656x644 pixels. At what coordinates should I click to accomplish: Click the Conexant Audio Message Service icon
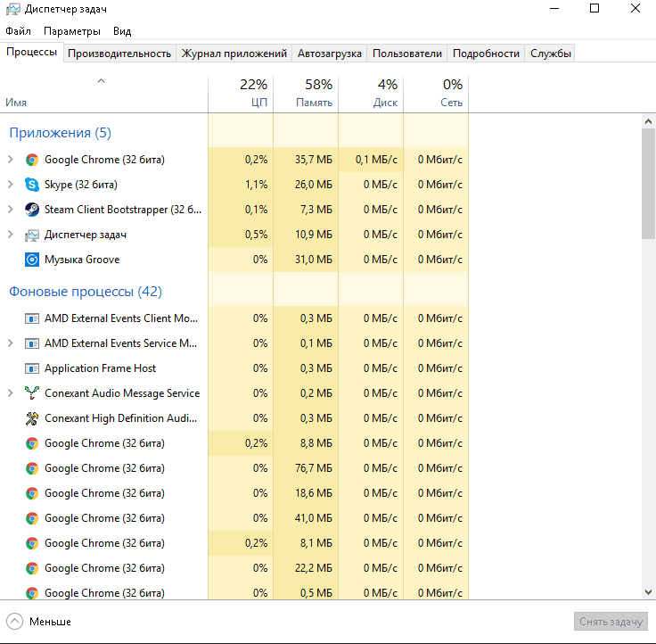pos(32,393)
